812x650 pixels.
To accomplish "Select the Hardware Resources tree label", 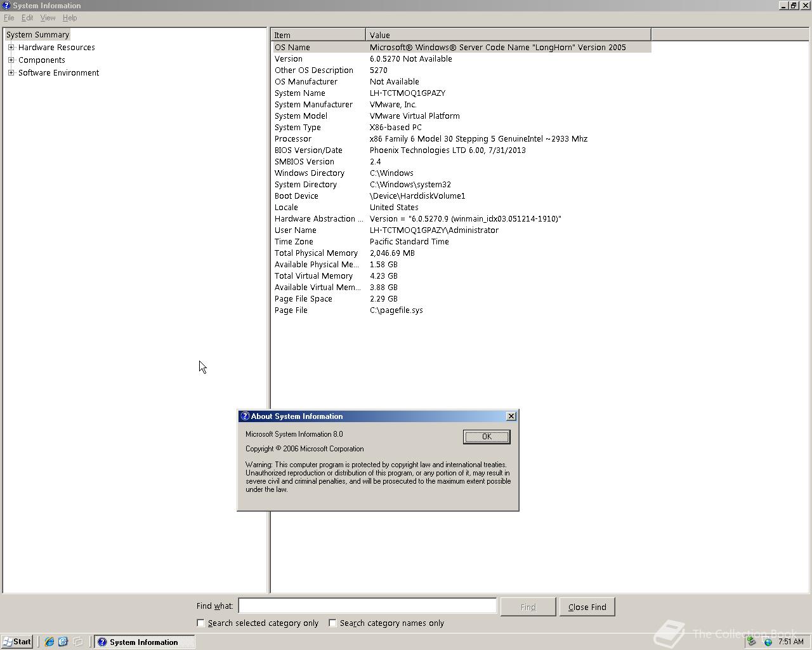I will coord(56,48).
